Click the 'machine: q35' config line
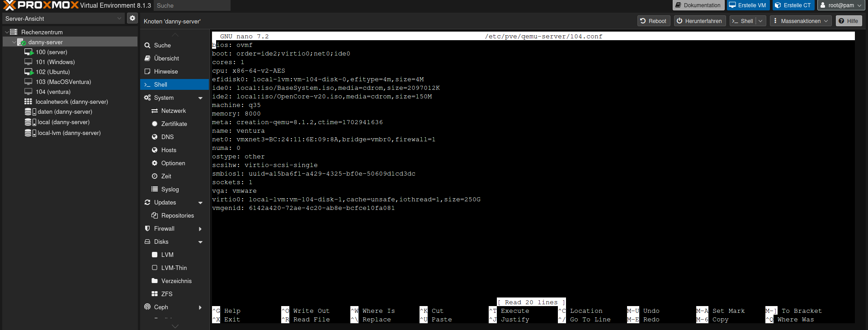 pos(236,105)
